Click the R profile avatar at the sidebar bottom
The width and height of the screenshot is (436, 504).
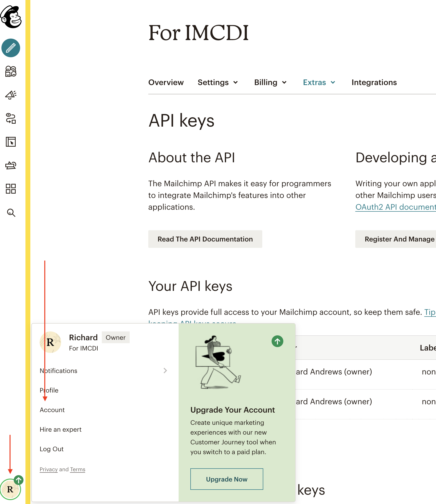click(x=11, y=489)
